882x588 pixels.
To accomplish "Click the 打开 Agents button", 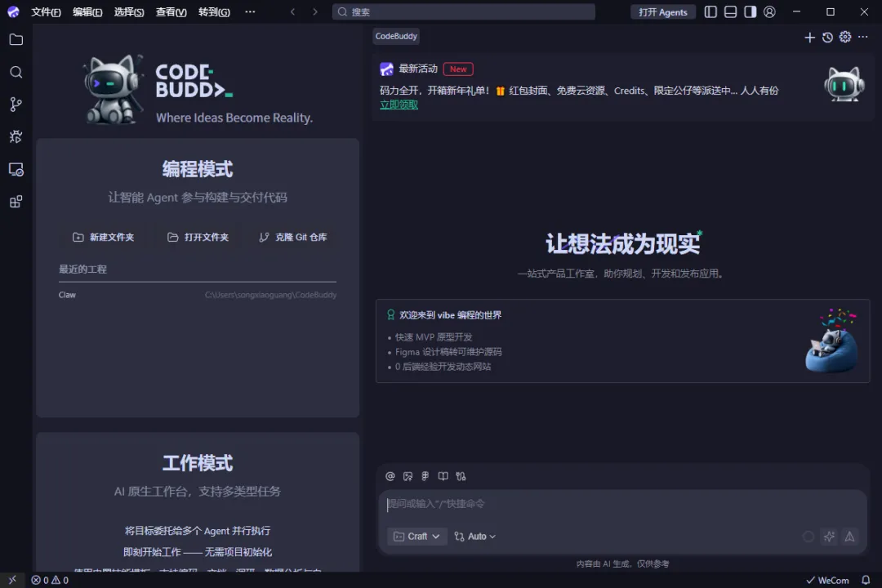I will [x=662, y=11].
